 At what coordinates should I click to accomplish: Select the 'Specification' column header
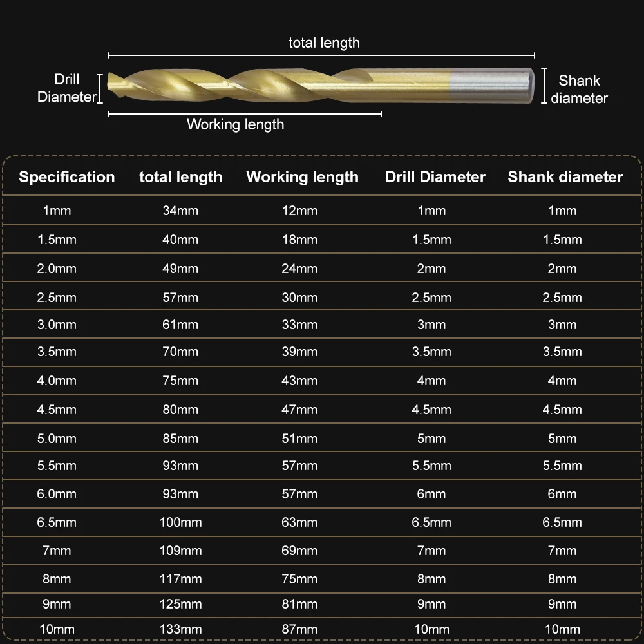(x=67, y=176)
